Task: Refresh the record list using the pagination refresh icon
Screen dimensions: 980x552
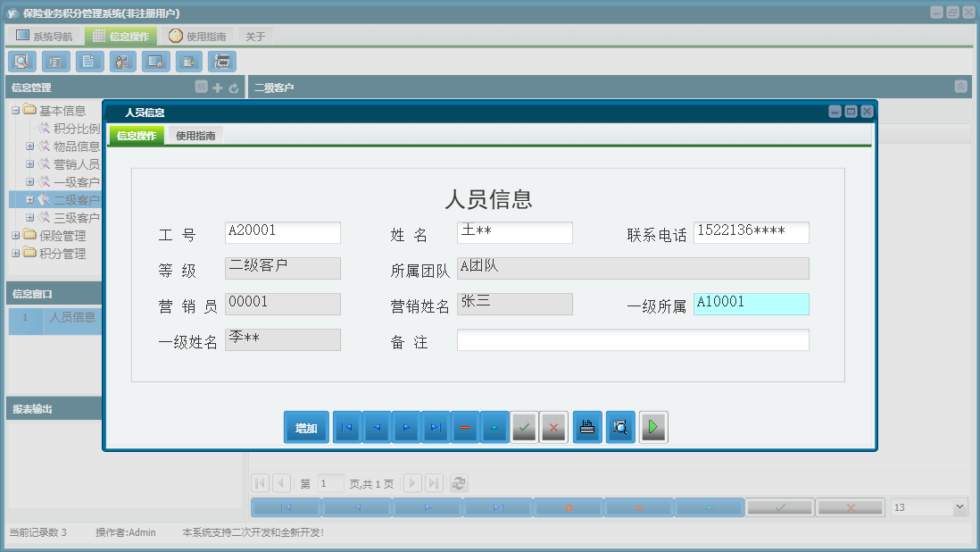Action: click(459, 483)
